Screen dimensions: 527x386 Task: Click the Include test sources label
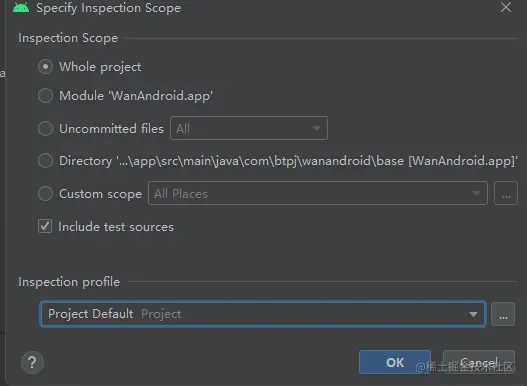point(116,227)
